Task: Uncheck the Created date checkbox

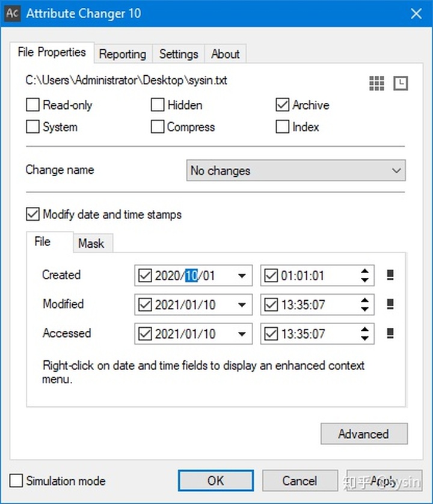Action: click(x=145, y=275)
